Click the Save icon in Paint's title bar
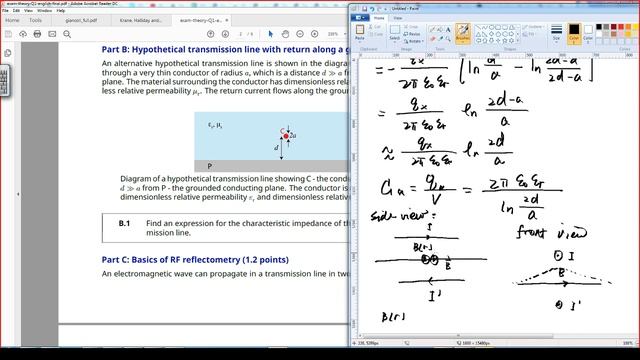 coord(364,9)
